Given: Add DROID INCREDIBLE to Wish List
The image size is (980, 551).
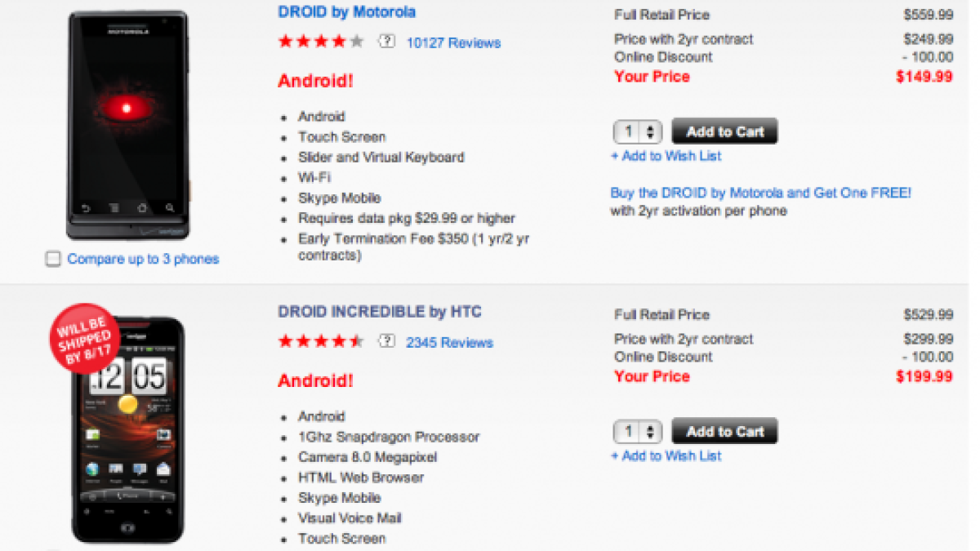Looking at the screenshot, I should 666,456.
